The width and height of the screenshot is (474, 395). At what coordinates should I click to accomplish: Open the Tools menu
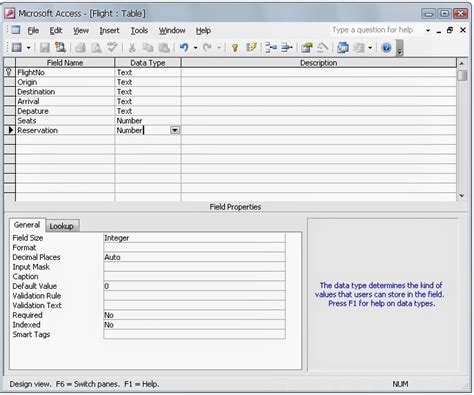pos(139,31)
